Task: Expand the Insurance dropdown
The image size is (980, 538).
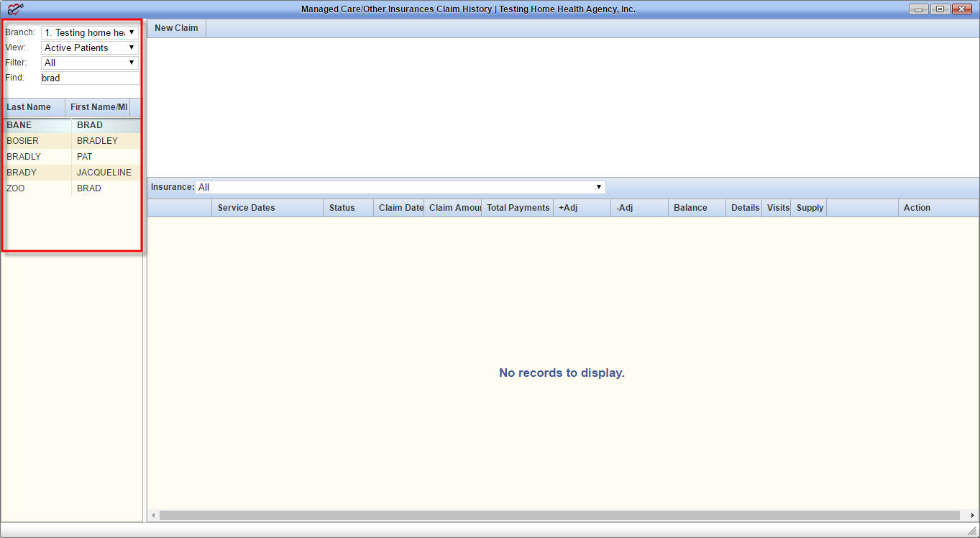Action: [400, 187]
